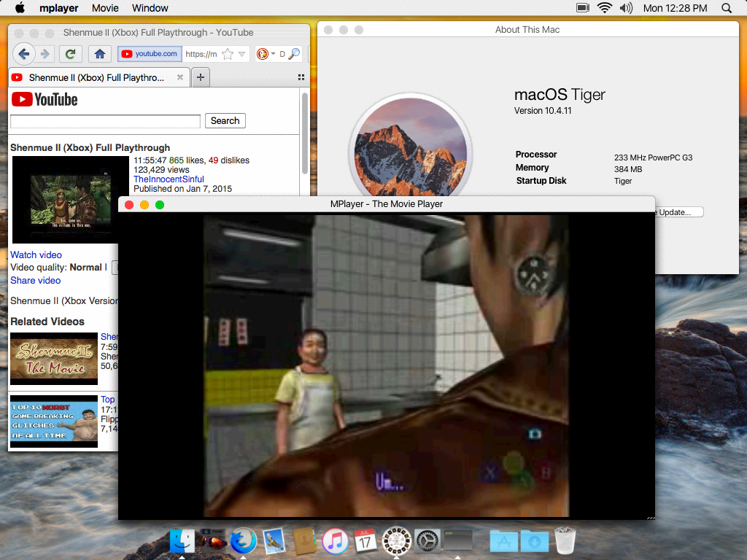Open Contacts address book in Dock

click(x=304, y=541)
